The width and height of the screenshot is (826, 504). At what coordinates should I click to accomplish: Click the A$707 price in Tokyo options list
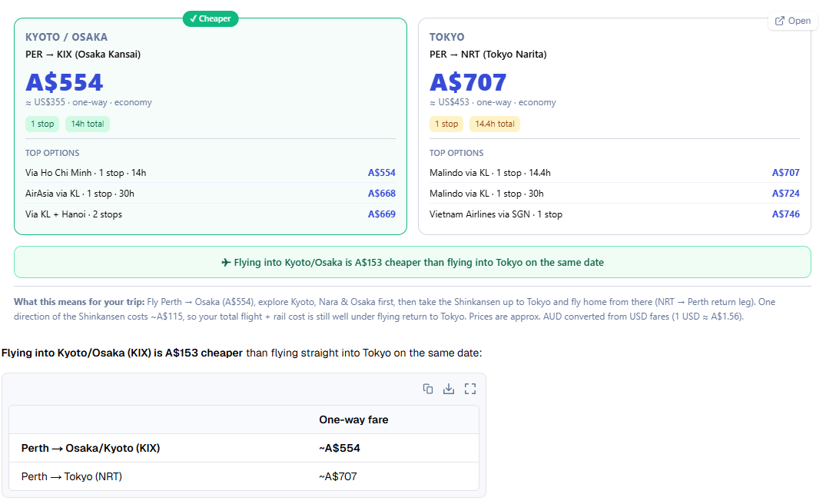(x=785, y=173)
